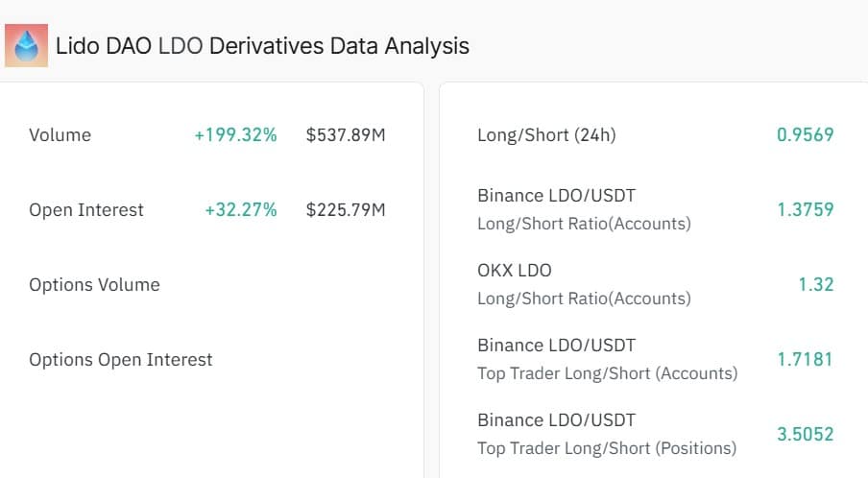Click the Long/Short (24h) label
This screenshot has width=868, height=478.
546,135
